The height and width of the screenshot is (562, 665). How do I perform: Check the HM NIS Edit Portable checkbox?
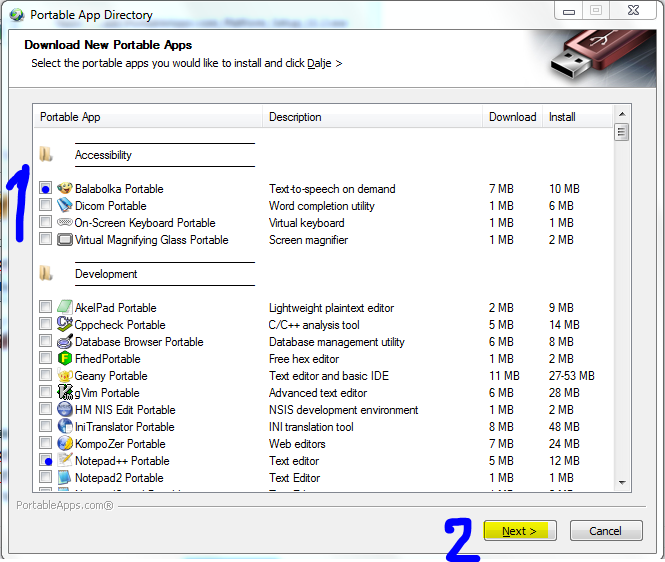coord(45,409)
